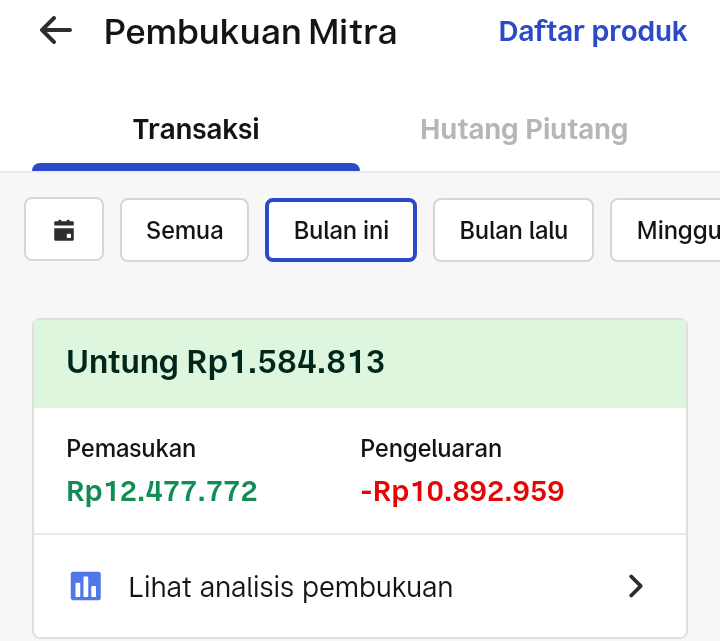Tap the green Untung Rp1.584.813 banner
The image size is (720, 641).
360,363
